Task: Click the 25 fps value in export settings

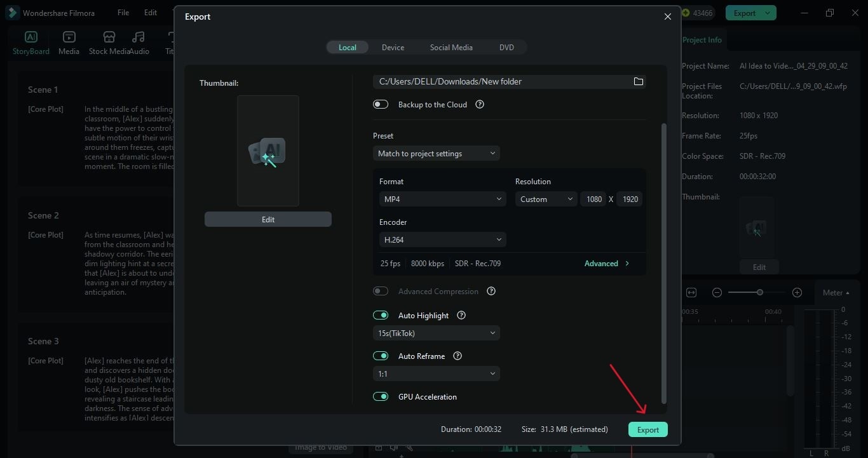Action: click(x=390, y=263)
